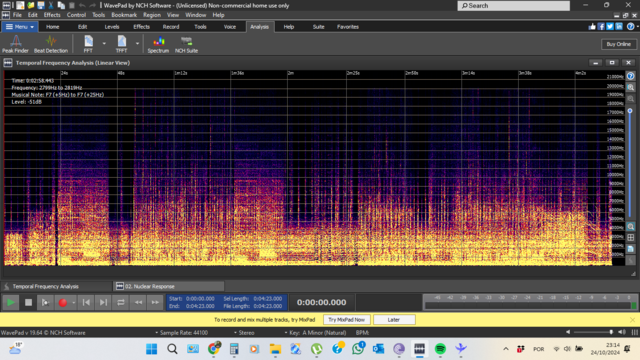This screenshot has height=360, width=640.
Task: Open the spectrogram help question-mark icon
Action: 631,76
